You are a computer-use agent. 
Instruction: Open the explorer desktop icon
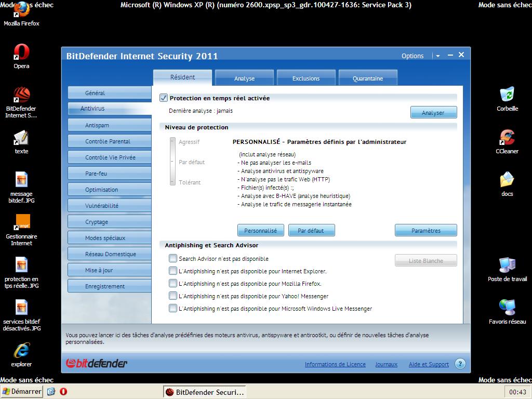(x=21, y=355)
